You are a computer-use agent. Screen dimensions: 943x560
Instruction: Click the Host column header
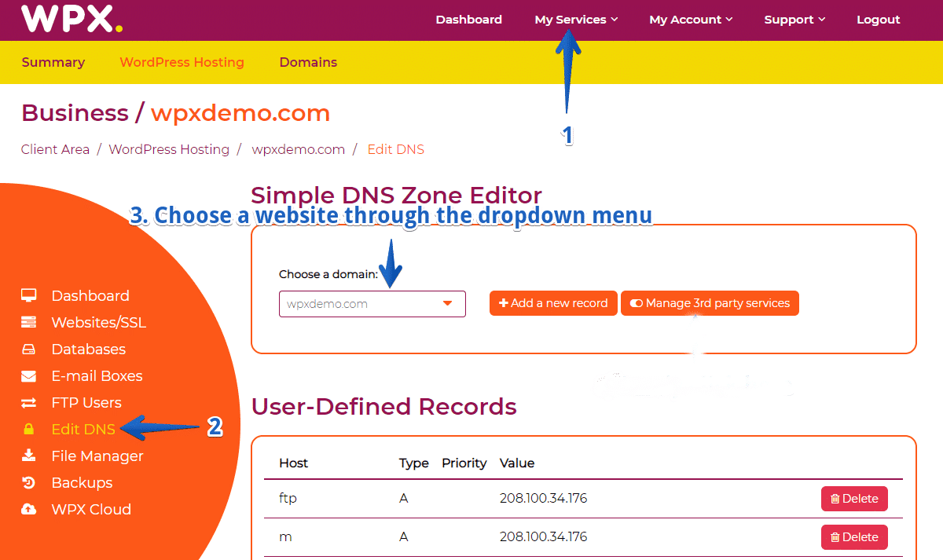pos(294,463)
